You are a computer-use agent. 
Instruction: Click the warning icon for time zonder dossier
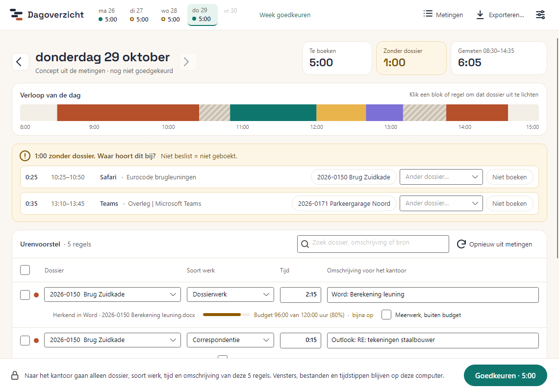(25, 156)
